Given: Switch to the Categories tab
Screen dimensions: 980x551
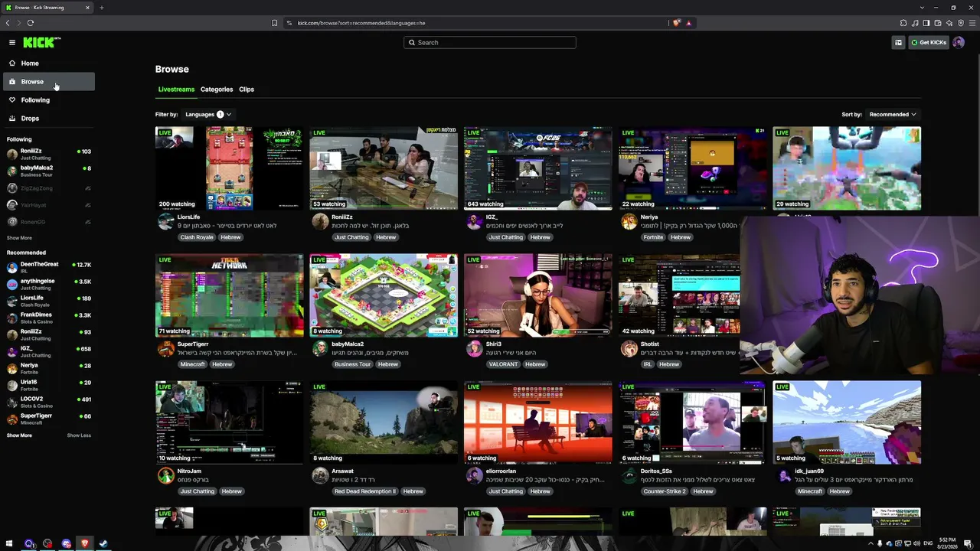Looking at the screenshot, I should pos(217,90).
